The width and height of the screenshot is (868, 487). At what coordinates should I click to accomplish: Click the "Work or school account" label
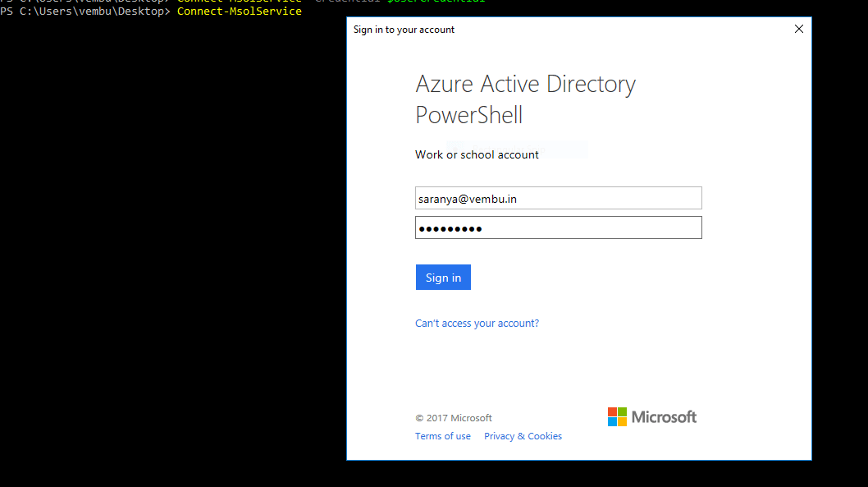click(x=477, y=154)
